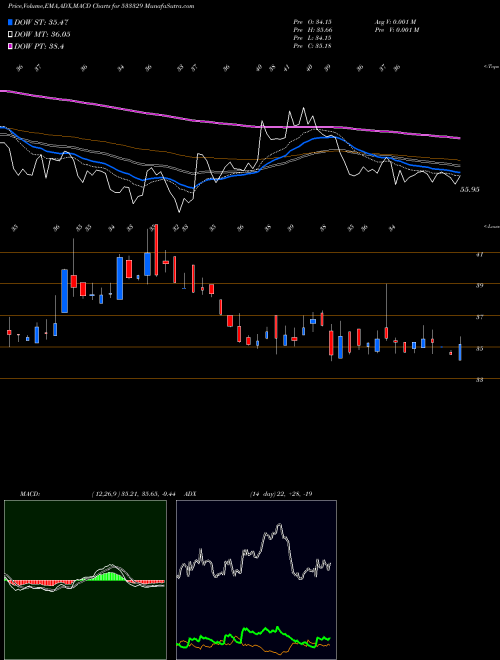Select the MACD (12,26,9) parameter values text
Image resolution: width=500 pixels, height=660 pixels.
coord(136,494)
